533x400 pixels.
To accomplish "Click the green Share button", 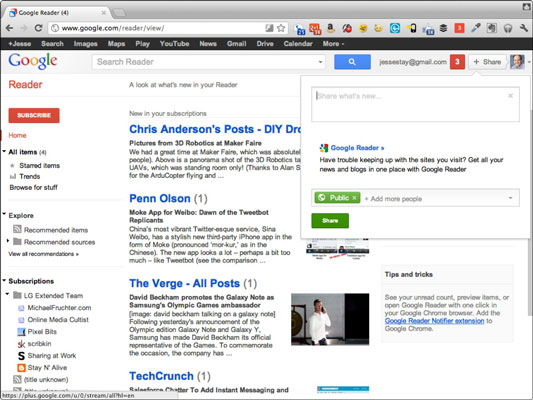I will coord(330,221).
